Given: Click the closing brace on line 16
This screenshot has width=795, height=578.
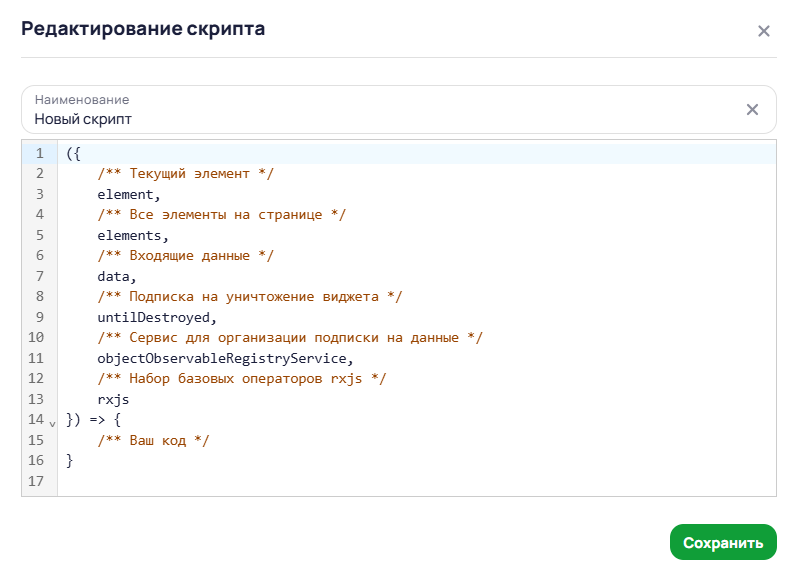Looking at the screenshot, I should tap(70, 460).
